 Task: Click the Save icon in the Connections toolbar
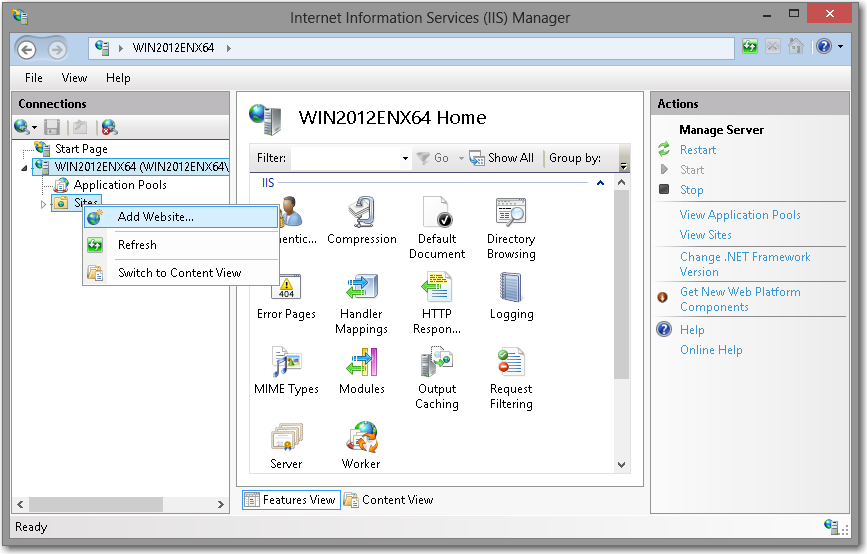pyautogui.click(x=52, y=127)
